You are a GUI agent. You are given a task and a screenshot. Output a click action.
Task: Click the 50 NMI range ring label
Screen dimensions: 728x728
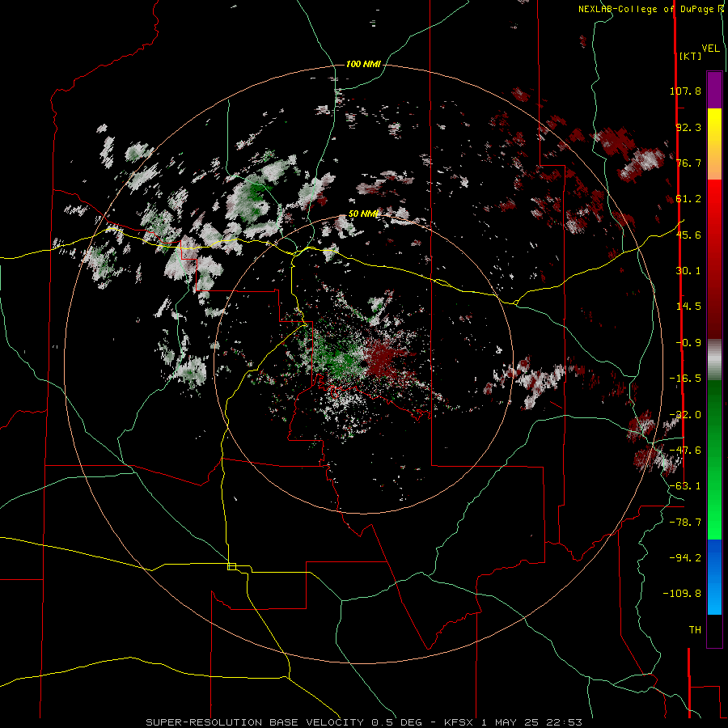pyautogui.click(x=363, y=214)
